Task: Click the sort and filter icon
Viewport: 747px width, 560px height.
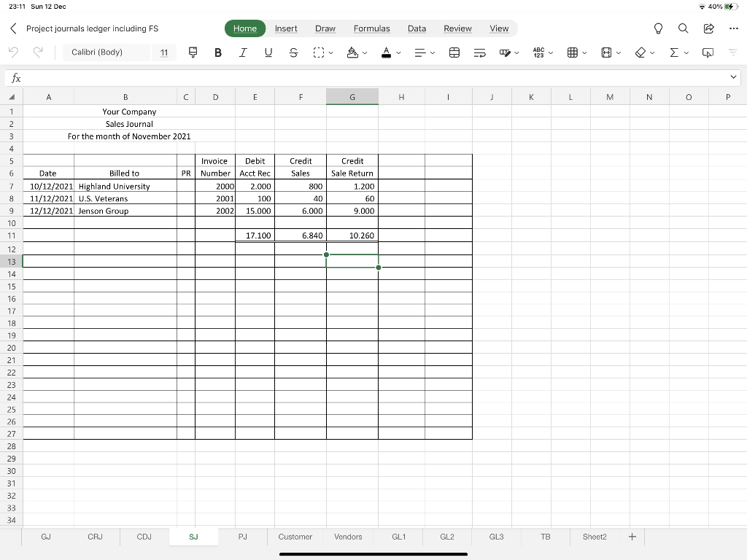Action: pyautogui.click(x=732, y=52)
